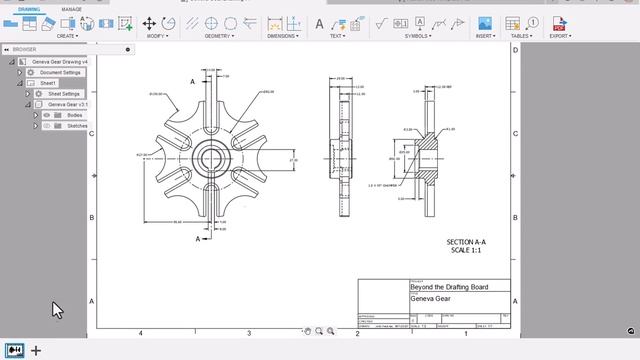Click the SECTION A-A view label
640x360 pixels.
(466, 242)
